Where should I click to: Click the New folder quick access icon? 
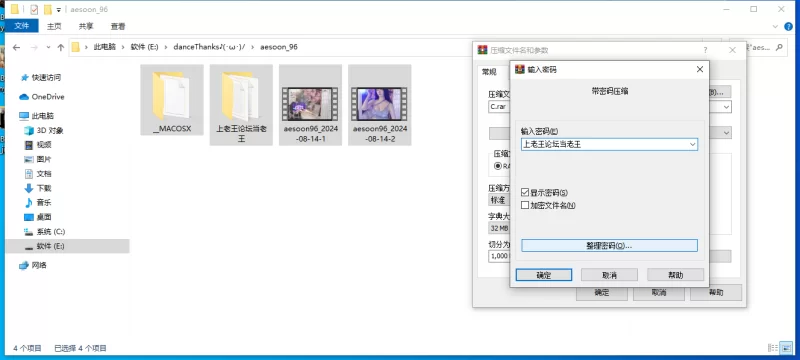[x=48, y=9]
